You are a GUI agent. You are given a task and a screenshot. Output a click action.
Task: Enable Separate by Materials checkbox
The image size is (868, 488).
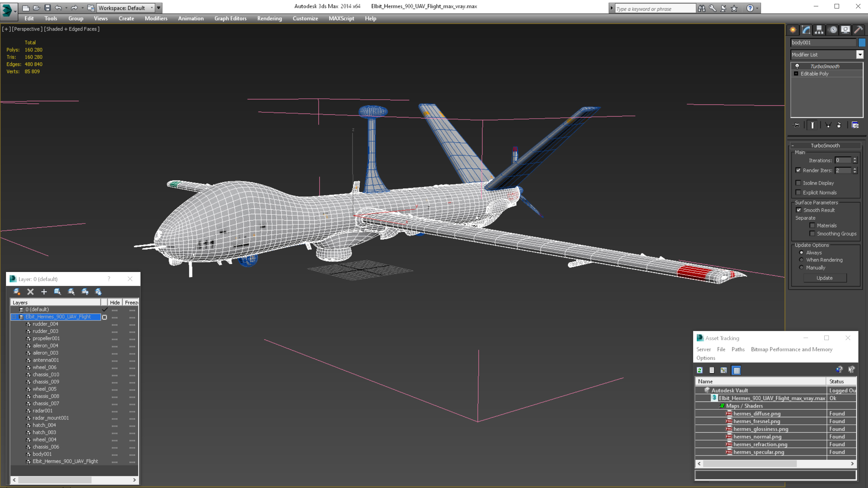(x=812, y=225)
